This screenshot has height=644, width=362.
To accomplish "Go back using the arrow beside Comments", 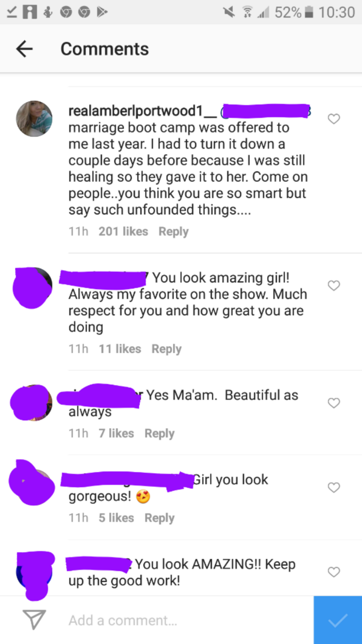I will (x=24, y=49).
